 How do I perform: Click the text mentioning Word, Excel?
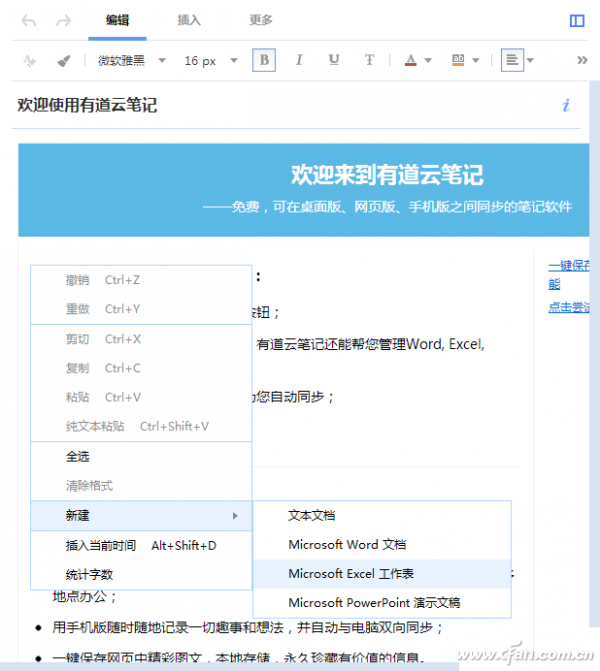(371, 344)
